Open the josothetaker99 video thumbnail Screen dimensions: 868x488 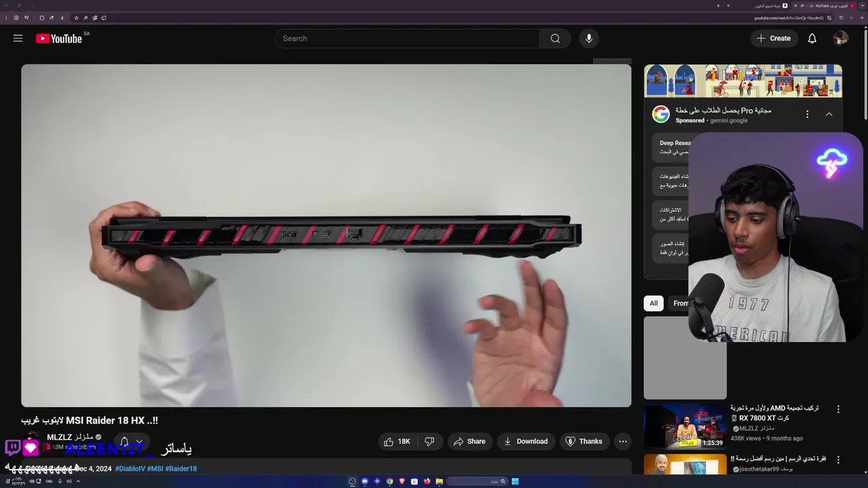tap(685, 465)
